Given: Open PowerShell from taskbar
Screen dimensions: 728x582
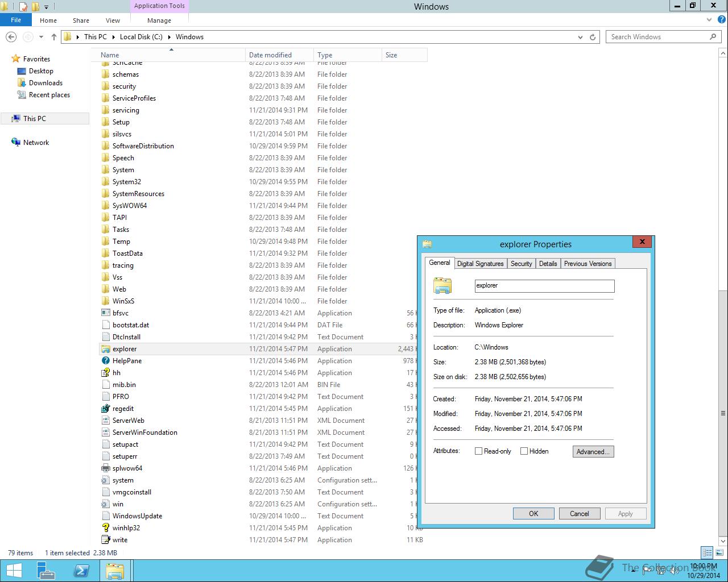Looking at the screenshot, I should coord(81,571).
